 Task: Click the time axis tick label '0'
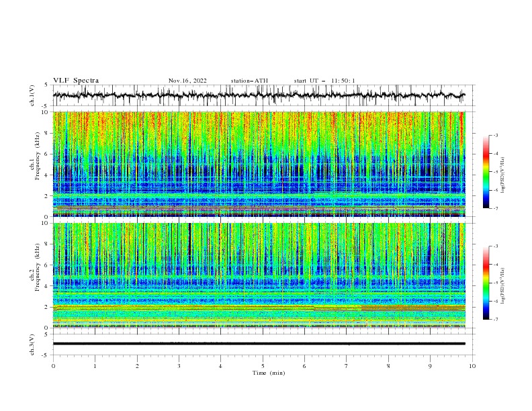click(53, 366)
